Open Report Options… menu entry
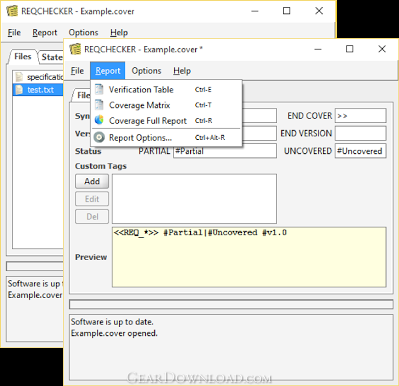 166,138
